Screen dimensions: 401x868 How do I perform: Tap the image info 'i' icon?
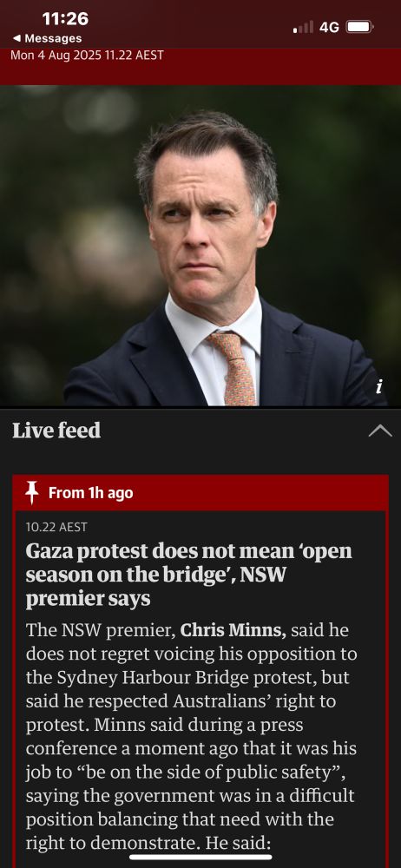coord(378,387)
